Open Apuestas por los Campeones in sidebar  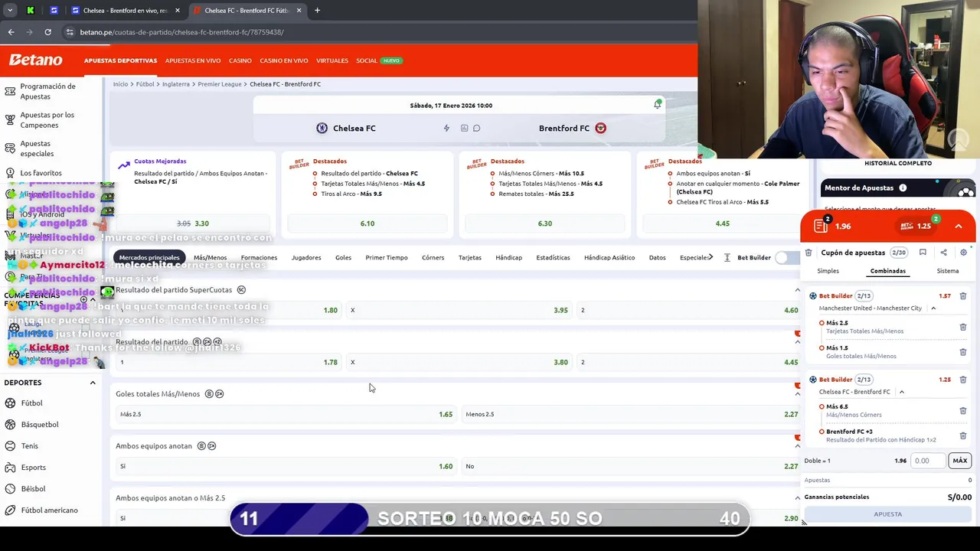[47, 120]
